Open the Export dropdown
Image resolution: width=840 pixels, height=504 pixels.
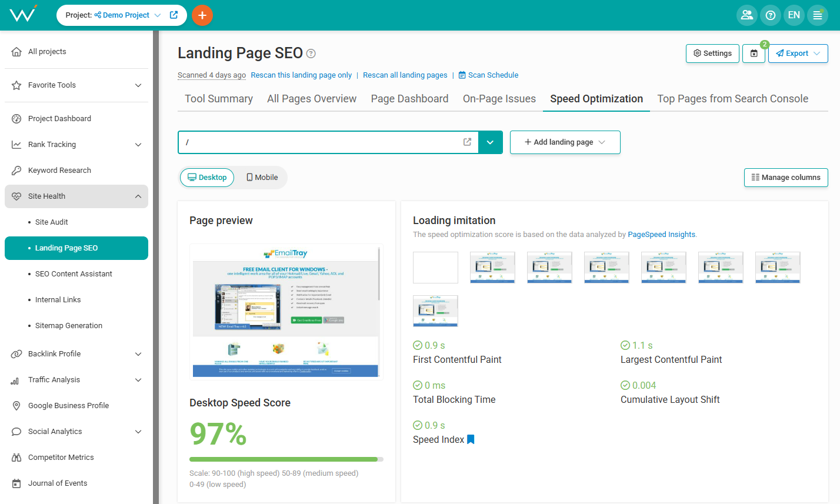(798, 53)
